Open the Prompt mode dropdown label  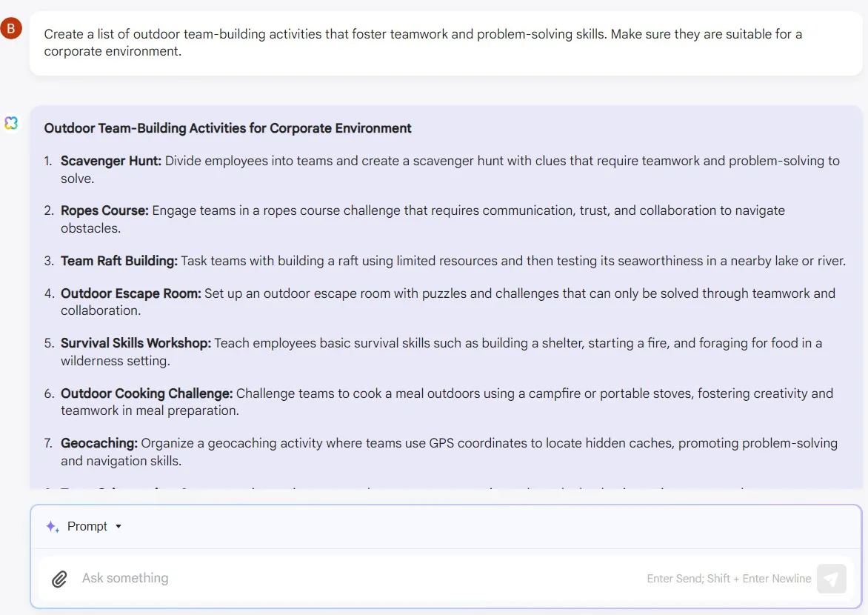[87, 526]
